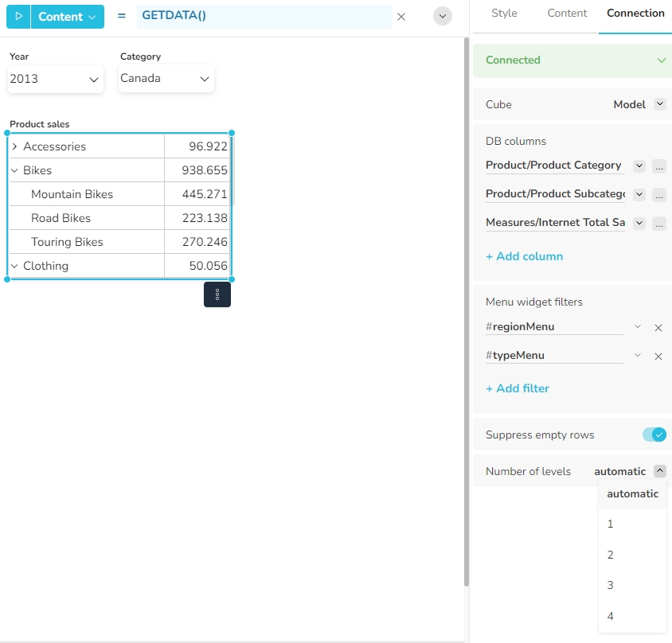Click the + Add column link
Viewport: 672px width, 643px height.
[x=524, y=256]
